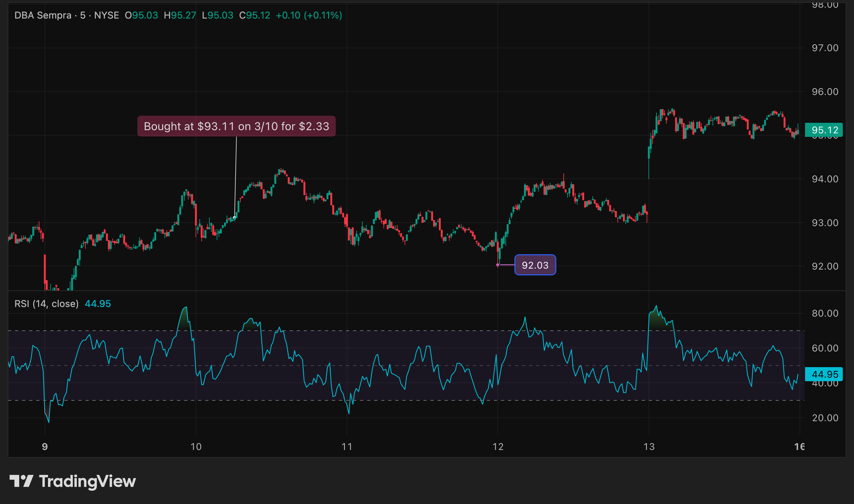The image size is (854, 504).
Task: Click date label 10 on time axis
Action: [x=196, y=447]
